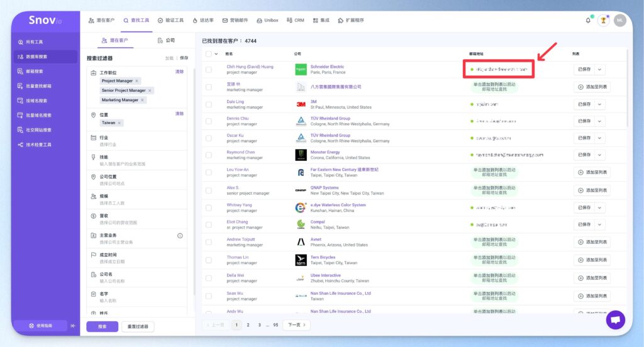Viewport: 644px width, 347px height.
Task: Open the notification bell
Action: pyautogui.click(x=588, y=20)
